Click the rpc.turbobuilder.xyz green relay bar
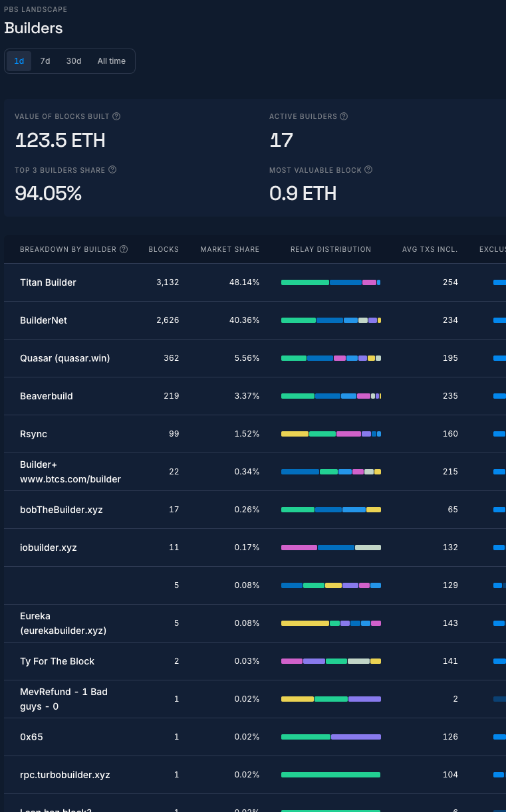 pos(330,775)
